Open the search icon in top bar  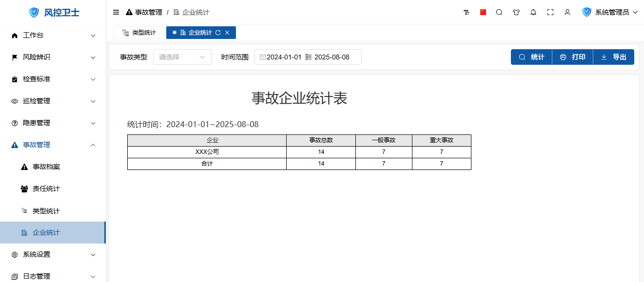coord(499,13)
